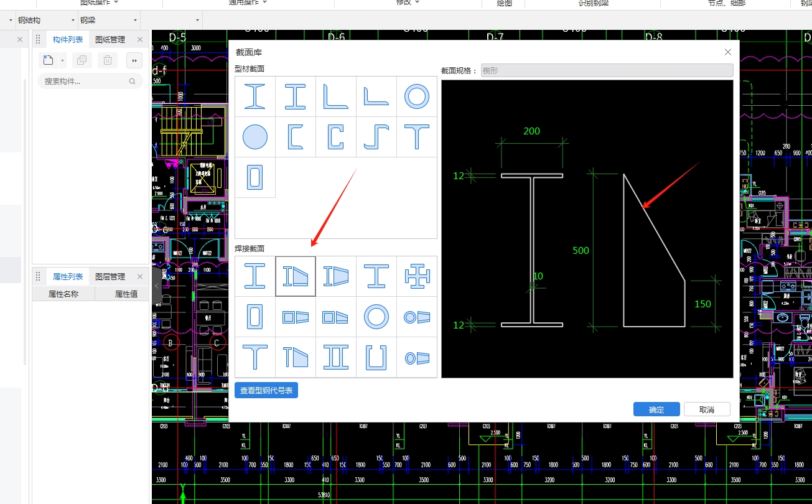Close the component list panel
This screenshot has height=504, width=812.
(140, 39)
